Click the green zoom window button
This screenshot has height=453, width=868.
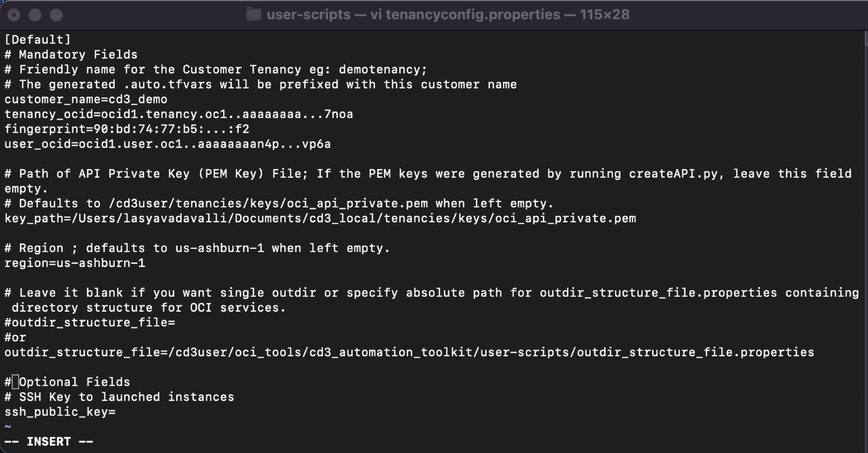pos(56,15)
